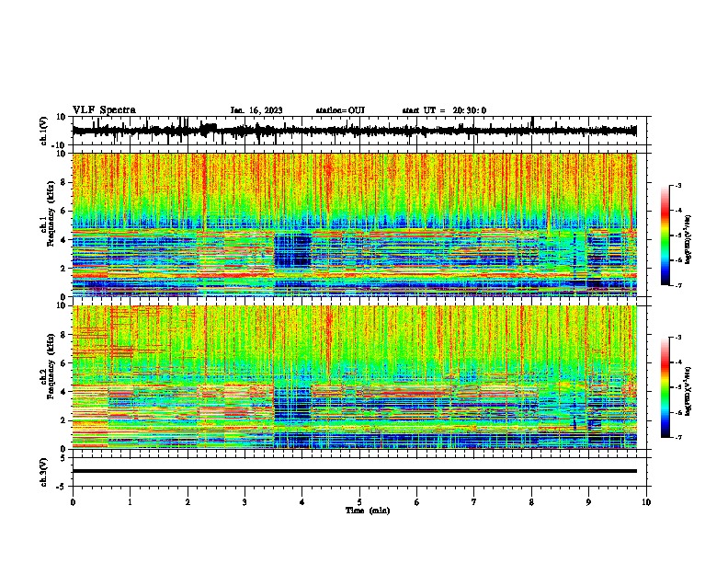The image size is (728, 563).
Task: Click the "ch.1(V)" waveform axis label
Action: [x=44, y=131]
